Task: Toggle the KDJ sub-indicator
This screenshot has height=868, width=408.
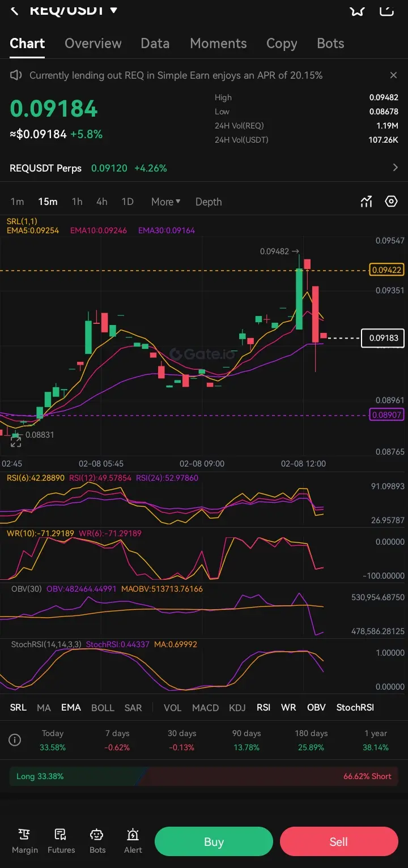Action: click(237, 707)
